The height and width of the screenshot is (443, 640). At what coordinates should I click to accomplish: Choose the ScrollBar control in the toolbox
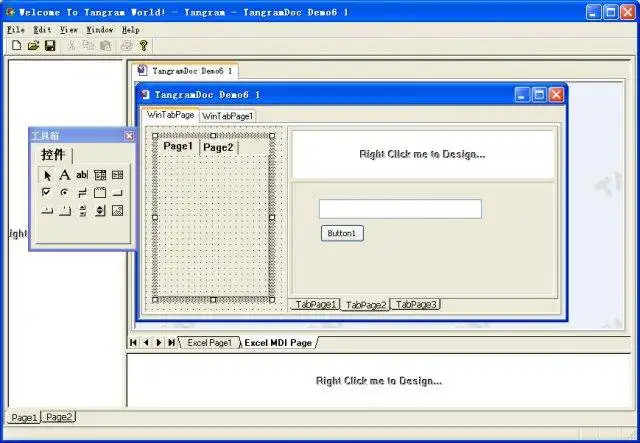pos(82,211)
